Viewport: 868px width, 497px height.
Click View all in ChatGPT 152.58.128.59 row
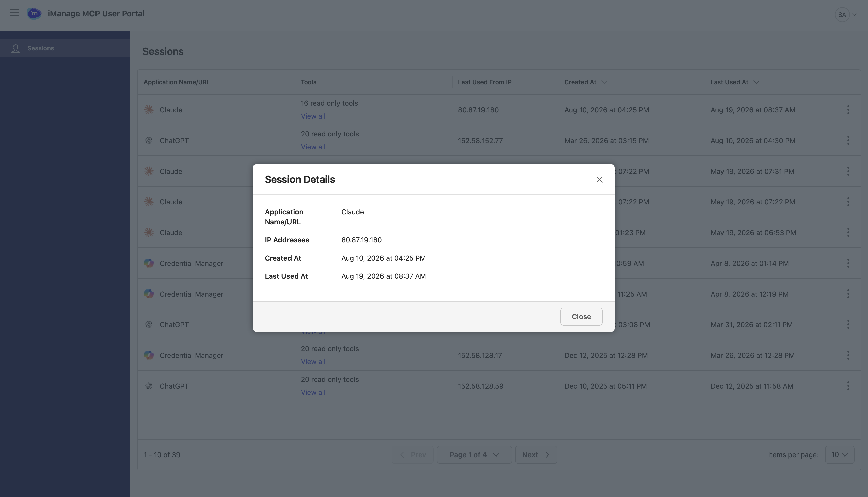coord(313,393)
